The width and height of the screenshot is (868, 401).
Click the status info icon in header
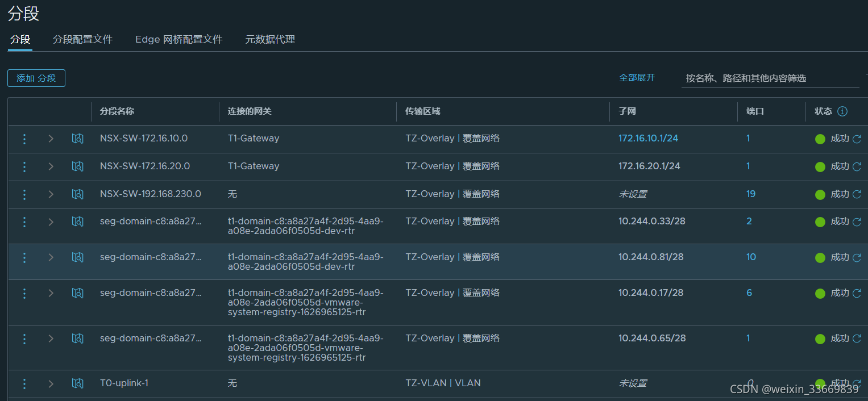[x=842, y=111]
